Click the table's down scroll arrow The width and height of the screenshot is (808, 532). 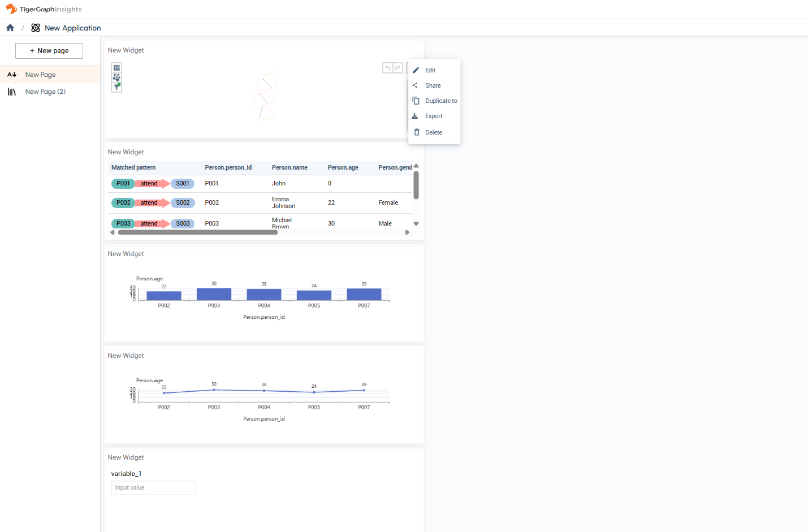point(416,224)
